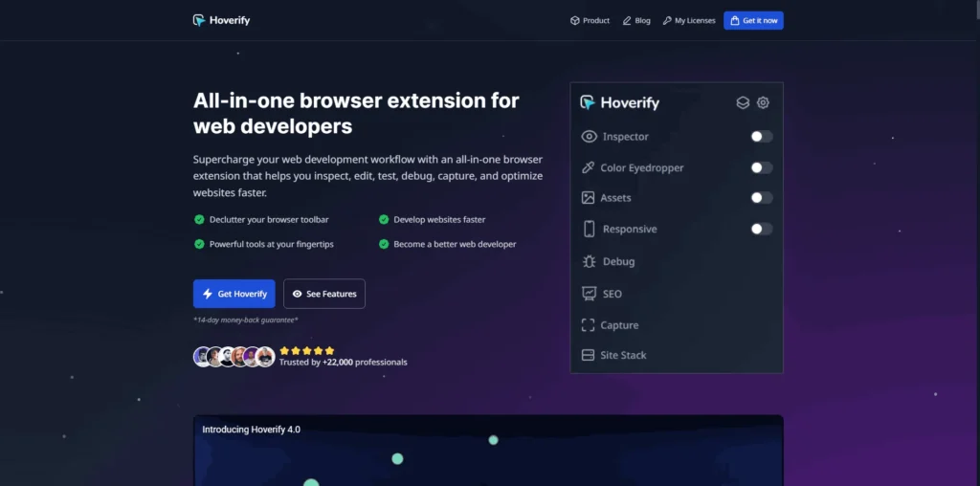
Task: Click the See Features button
Action: tap(323, 294)
